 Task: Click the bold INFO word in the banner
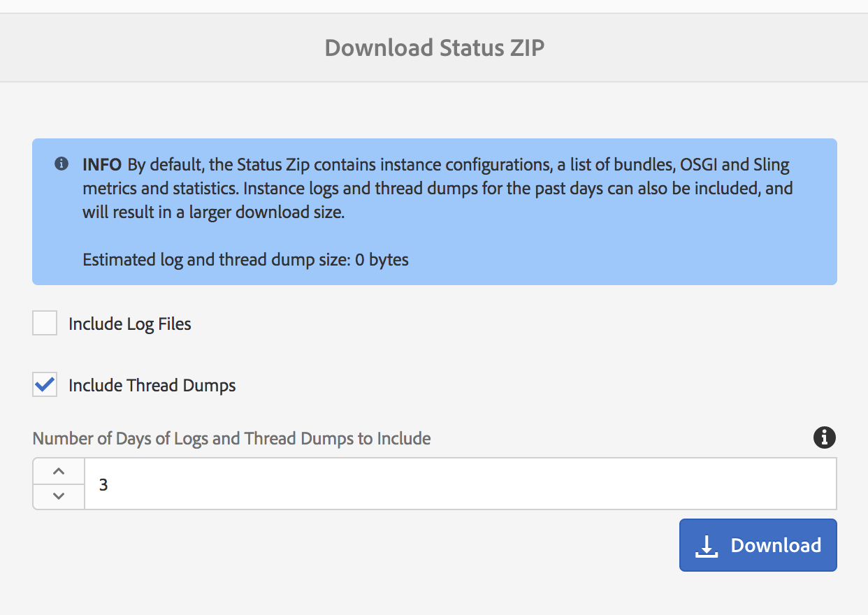(x=102, y=165)
